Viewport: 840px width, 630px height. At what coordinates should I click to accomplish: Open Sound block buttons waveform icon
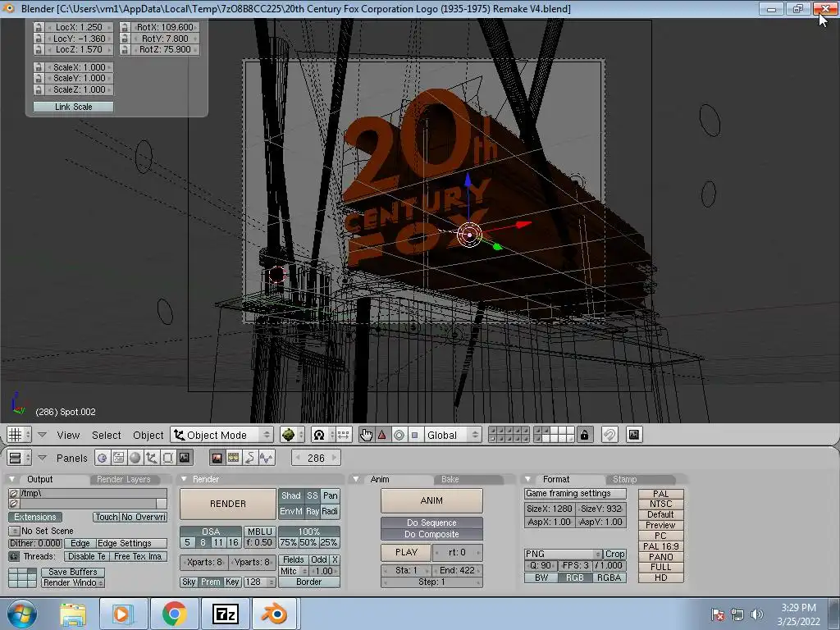(267, 458)
